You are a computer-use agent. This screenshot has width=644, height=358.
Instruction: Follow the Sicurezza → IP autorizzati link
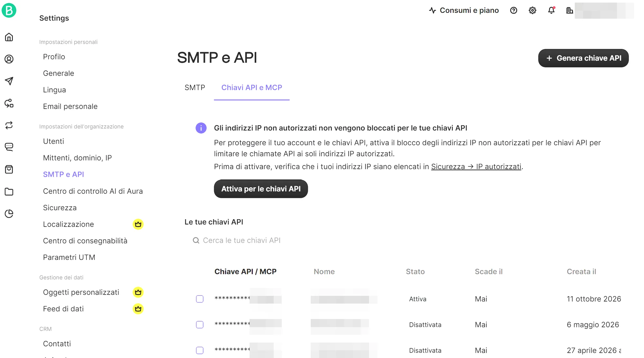476,166
